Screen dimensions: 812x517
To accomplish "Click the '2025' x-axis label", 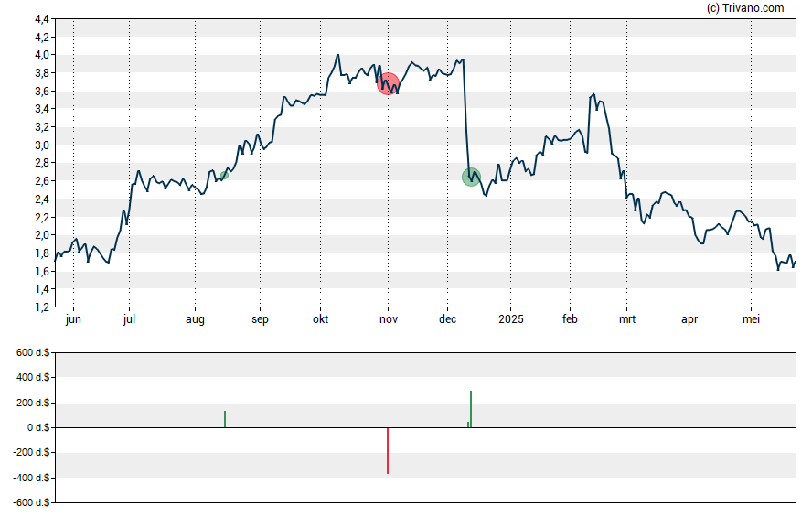I will tap(510, 319).
